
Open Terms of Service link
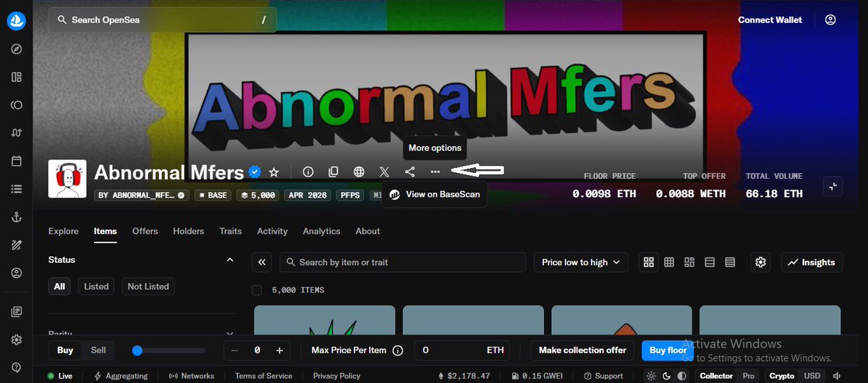tap(263, 376)
